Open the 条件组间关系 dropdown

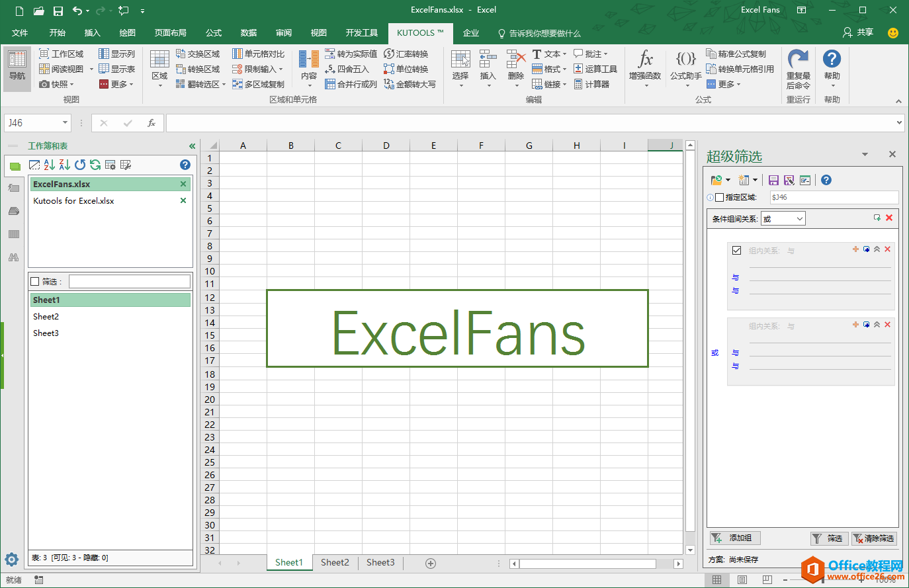[x=783, y=219]
